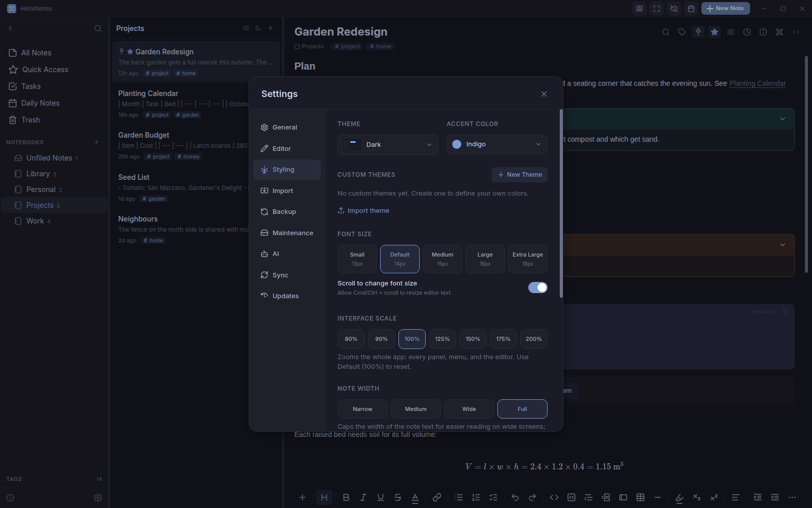This screenshot has height=508, width=812.
Task: Click the bold formatting icon
Action: (346, 497)
